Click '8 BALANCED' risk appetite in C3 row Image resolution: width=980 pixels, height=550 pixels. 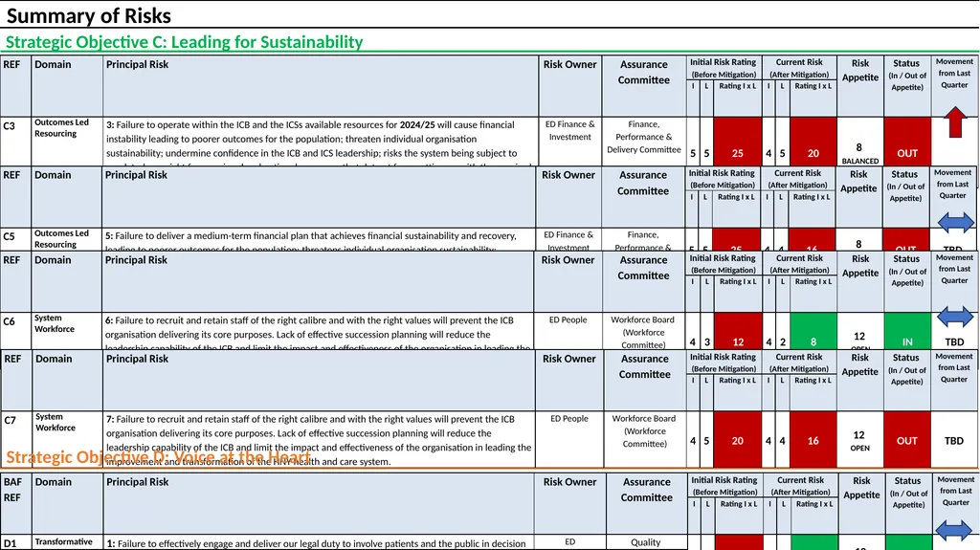click(860, 153)
